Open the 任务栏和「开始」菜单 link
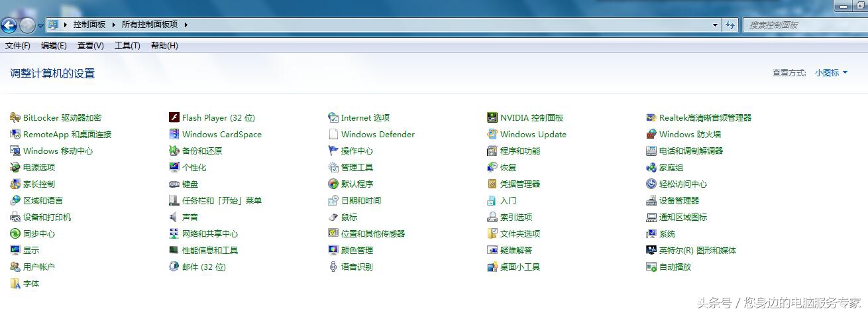The width and height of the screenshot is (868, 313). pos(222,200)
